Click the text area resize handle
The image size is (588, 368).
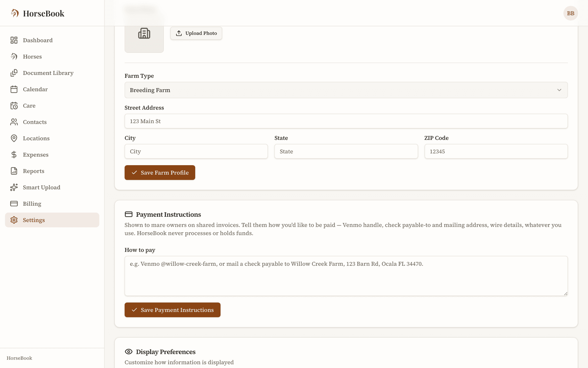point(565,293)
